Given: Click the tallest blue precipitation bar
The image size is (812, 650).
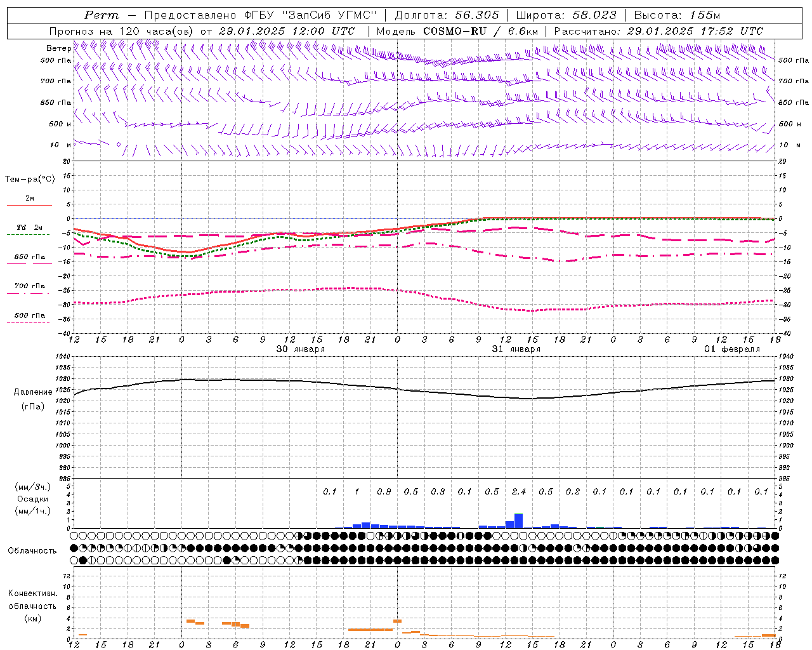Looking at the screenshot, I should pyautogui.click(x=518, y=521).
